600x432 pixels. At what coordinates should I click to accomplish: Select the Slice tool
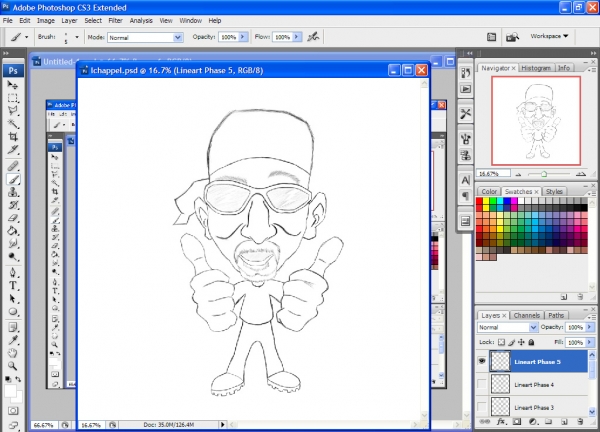13,150
